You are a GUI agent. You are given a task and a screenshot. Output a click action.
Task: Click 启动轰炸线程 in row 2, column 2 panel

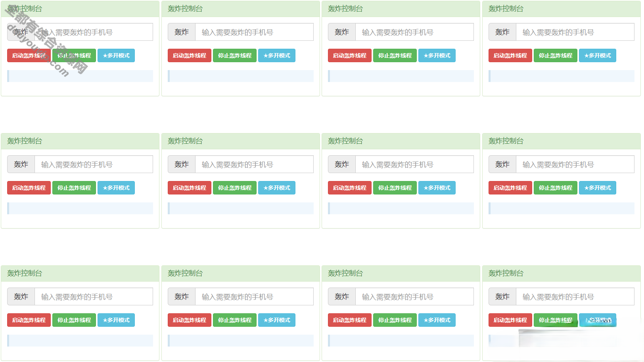tap(190, 188)
